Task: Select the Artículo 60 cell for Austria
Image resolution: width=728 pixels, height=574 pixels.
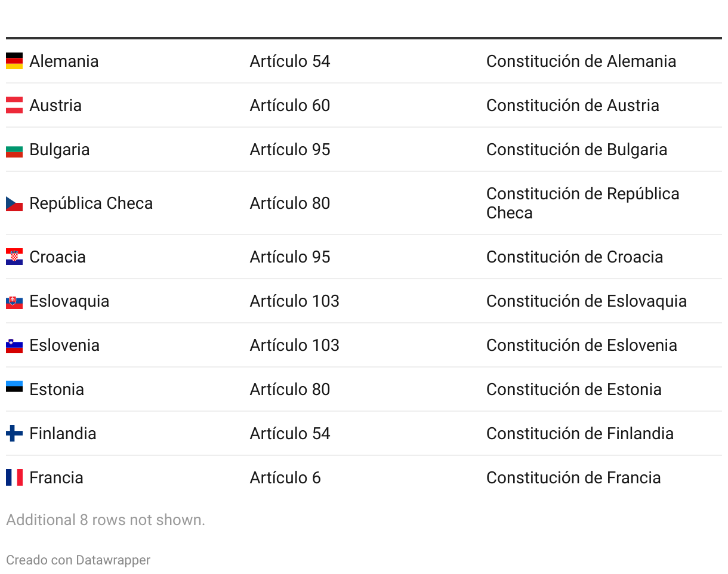Action: click(290, 105)
